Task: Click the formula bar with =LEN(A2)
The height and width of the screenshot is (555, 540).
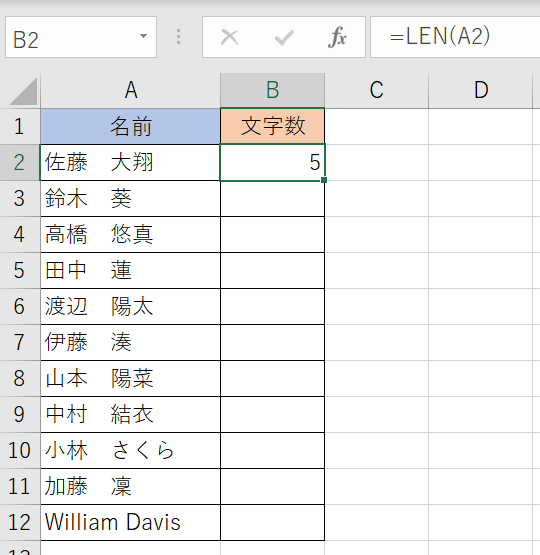Action: (x=455, y=37)
